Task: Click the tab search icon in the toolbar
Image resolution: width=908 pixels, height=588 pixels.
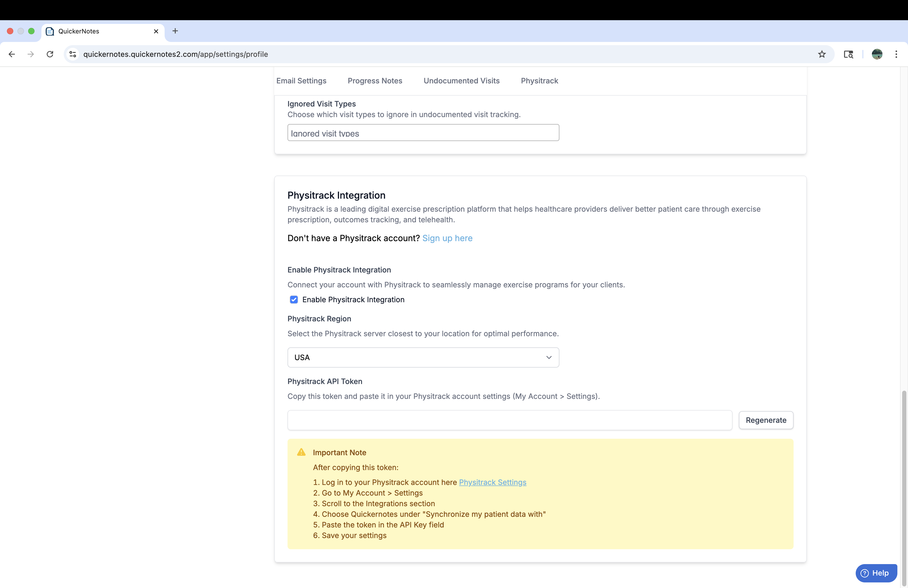Action: [x=848, y=54]
